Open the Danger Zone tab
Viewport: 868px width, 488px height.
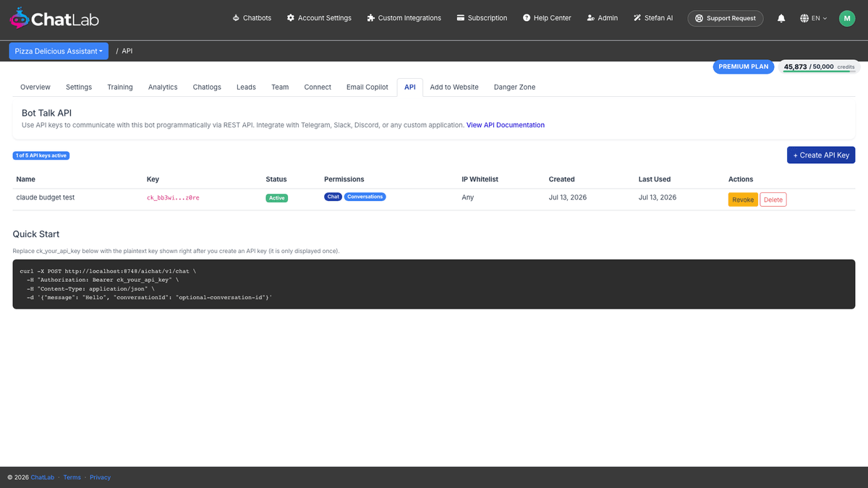[514, 87]
